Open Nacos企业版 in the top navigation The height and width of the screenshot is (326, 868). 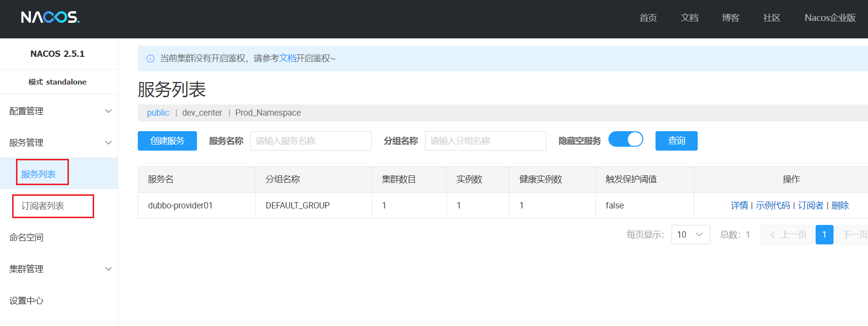tap(830, 18)
